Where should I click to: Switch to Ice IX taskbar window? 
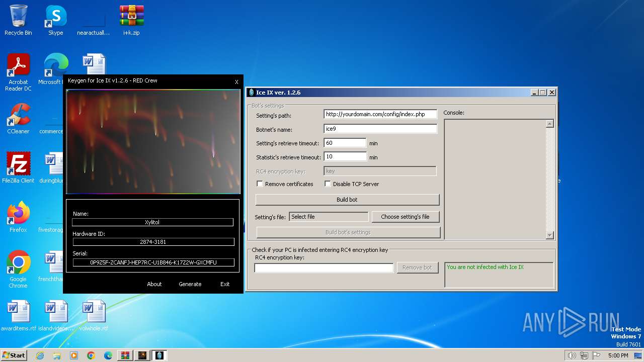tap(159, 355)
